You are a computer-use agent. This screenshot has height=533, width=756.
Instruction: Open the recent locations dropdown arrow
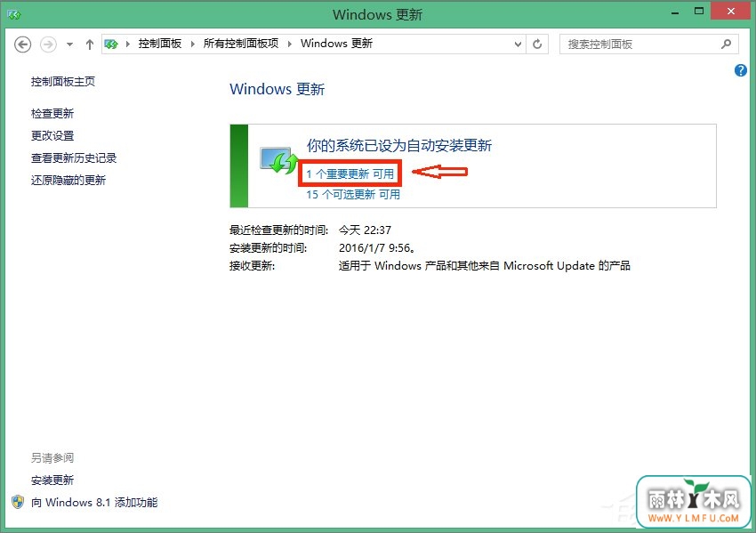[x=70, y=44]
